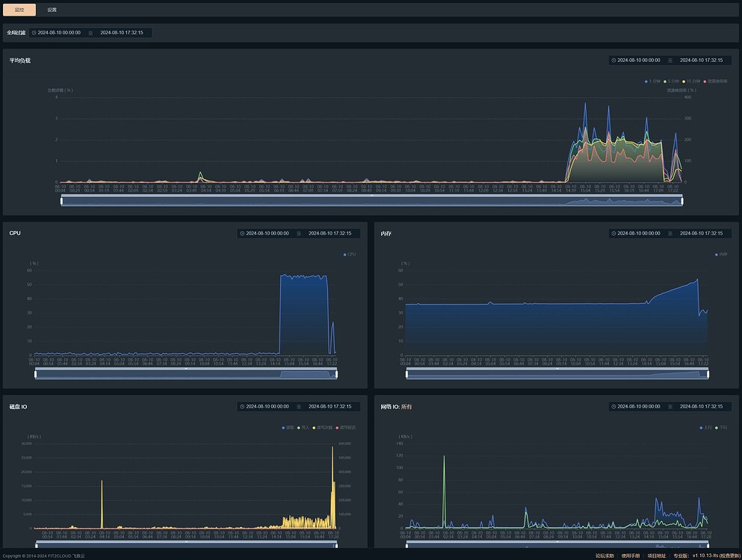Open the 论坛求助 link in footer
The width and height of the screenshot is (742, 560).
coord(605,556)
